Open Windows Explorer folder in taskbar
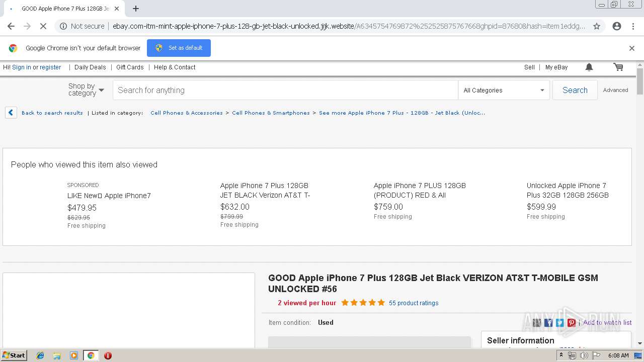This screenshot has width=644, height=362. click(x=57, y=355)
